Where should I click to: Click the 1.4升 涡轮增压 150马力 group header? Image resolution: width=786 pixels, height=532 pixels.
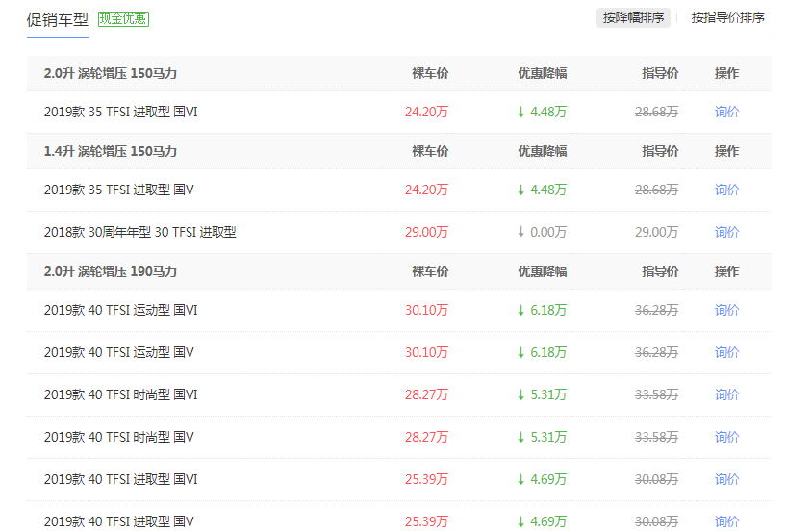(111, 151)
